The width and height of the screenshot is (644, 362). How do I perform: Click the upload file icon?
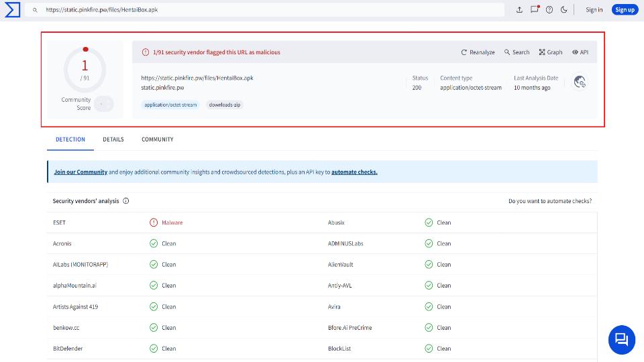[x=519, y=9]
